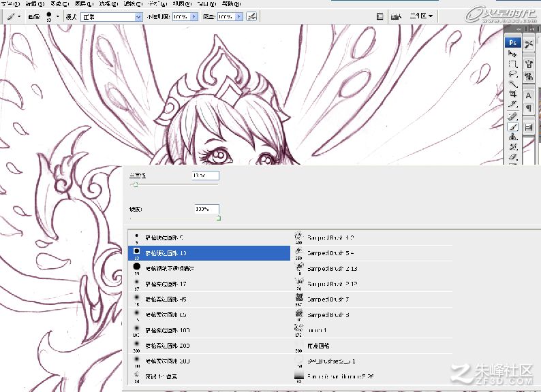Click the brush hardness slider handle
The image size is (541, 392).
click(x=219, y=218)
